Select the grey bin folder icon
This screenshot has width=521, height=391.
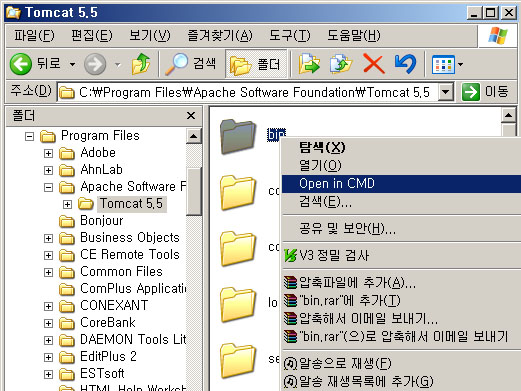pyautogui.click(x=238, y=137)
